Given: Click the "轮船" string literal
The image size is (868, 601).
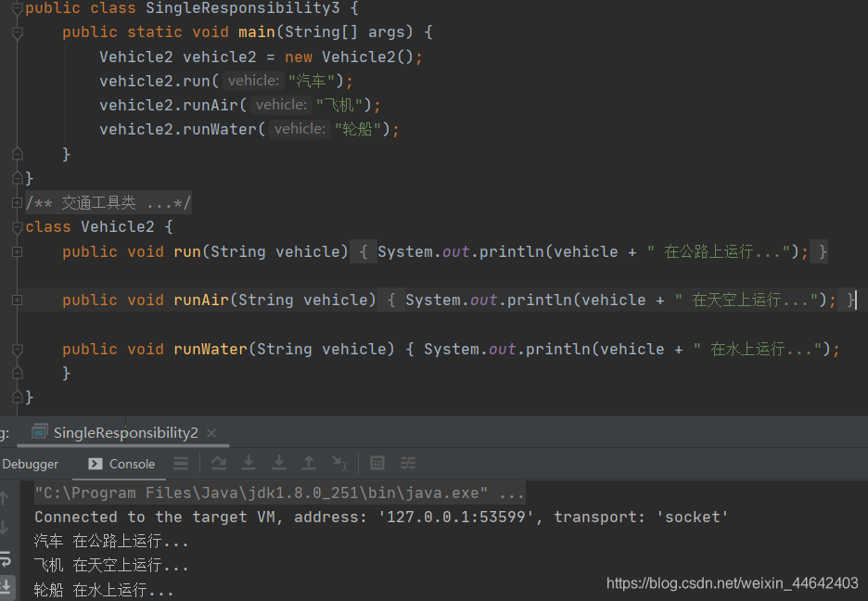Looking at the screenshot, I should point(358,130).
